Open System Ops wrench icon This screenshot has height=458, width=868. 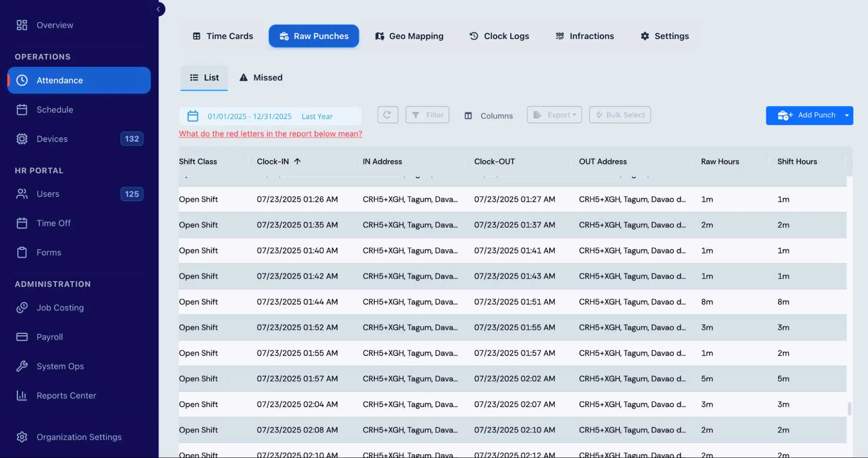(22, 366)
